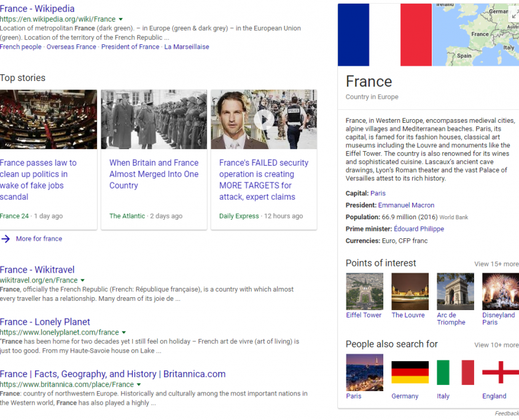Open dropdown arrow next to Wikipedia URL
The image size is (519, 420).
point(121,20)
